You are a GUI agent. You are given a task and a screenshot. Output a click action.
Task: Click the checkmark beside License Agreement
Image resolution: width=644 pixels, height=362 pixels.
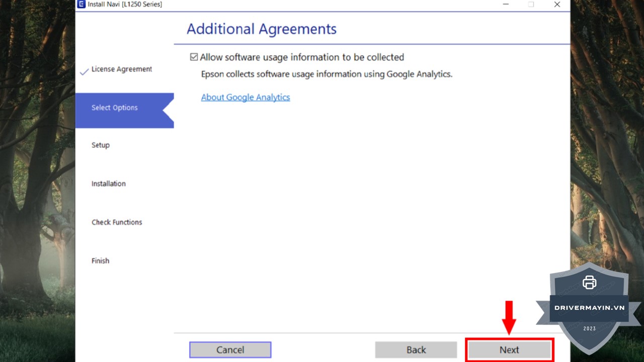(84, 72)
